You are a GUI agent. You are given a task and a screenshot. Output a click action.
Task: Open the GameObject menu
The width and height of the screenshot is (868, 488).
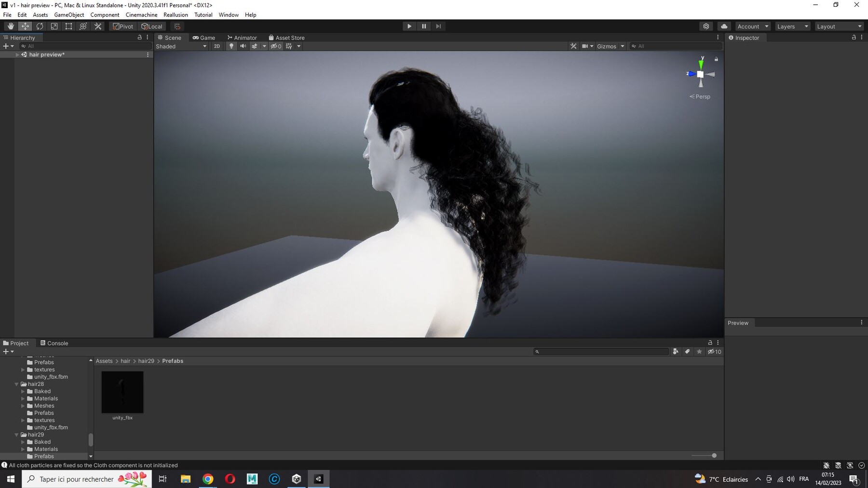69,15
